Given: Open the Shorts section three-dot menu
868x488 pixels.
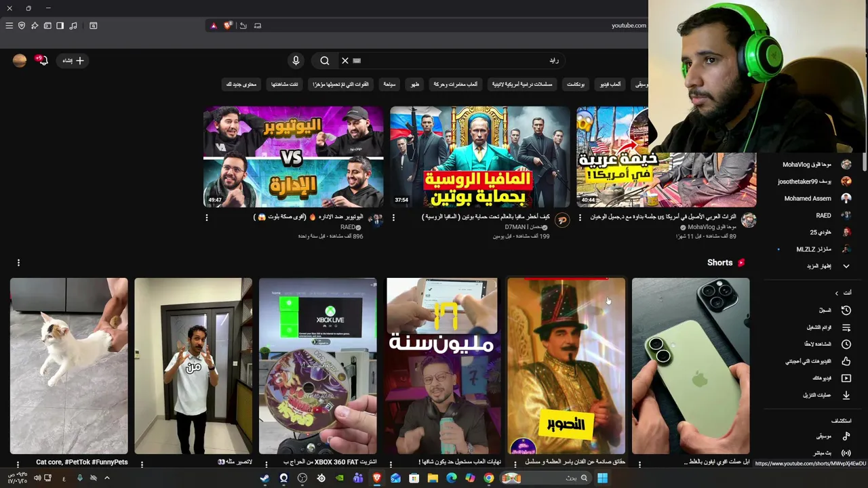Looking at the screenshot, I should coord(18,262).
